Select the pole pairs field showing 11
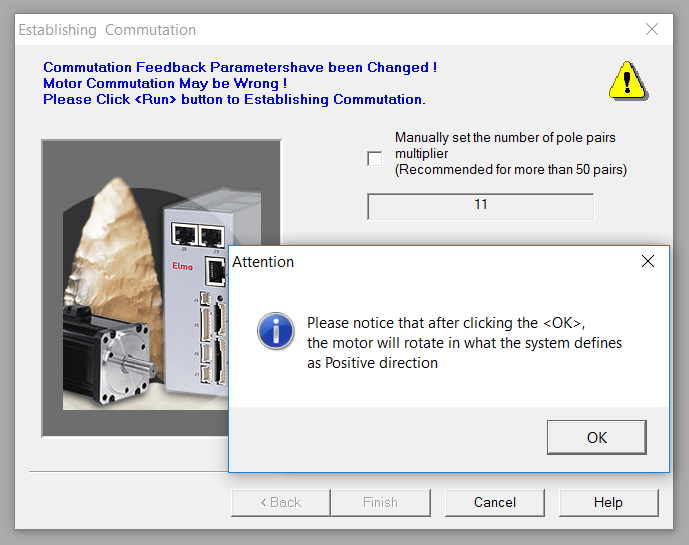The image size is (689, 545). tap(481, 206)
